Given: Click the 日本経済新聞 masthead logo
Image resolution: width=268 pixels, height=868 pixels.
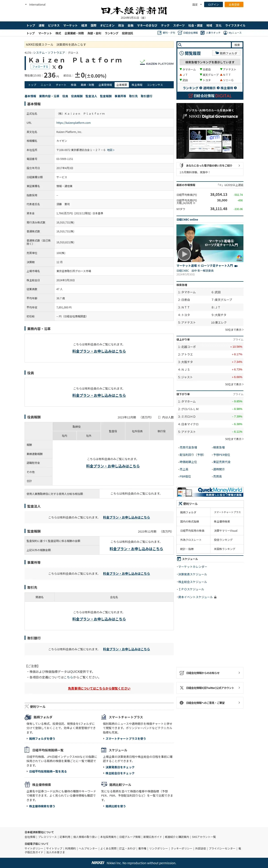Looking at the screenshot, I should coord(134,11).
